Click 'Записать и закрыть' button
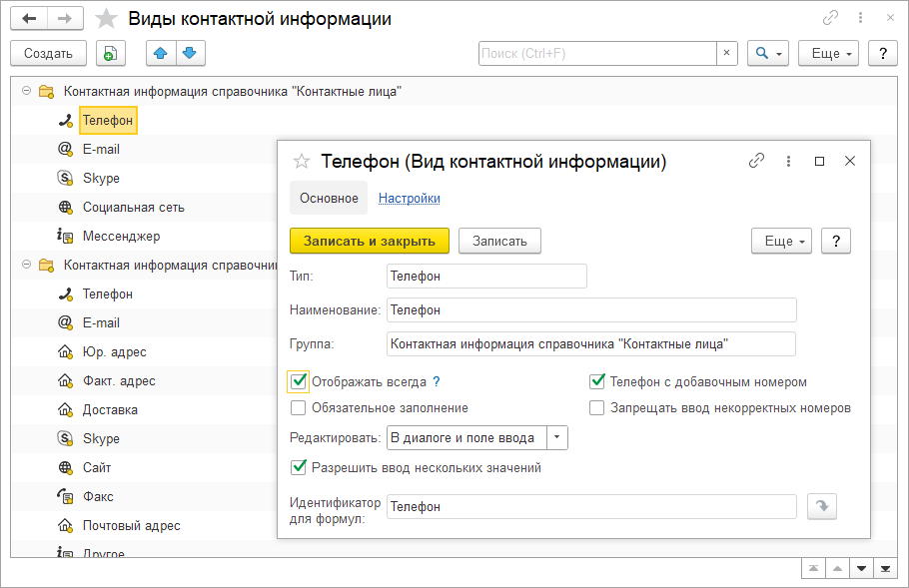 click(x=370, y=241)
